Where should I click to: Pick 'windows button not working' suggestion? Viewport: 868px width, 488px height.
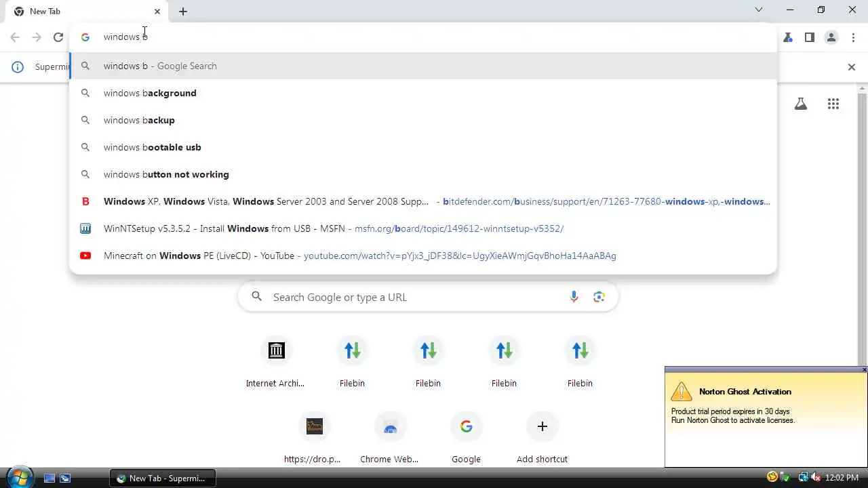(x=423, y=174)
